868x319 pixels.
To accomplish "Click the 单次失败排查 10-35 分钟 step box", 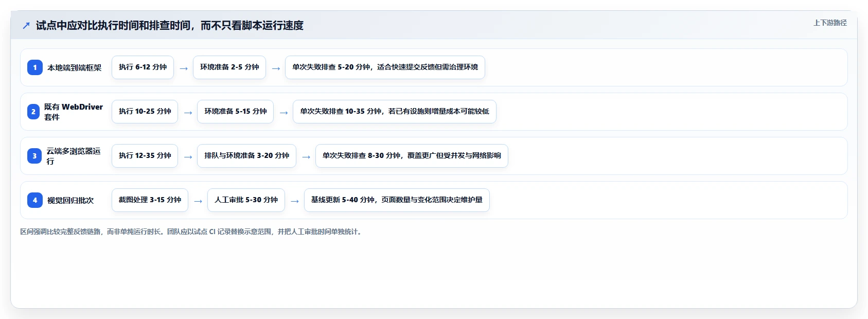I will (x=395, y=112).
